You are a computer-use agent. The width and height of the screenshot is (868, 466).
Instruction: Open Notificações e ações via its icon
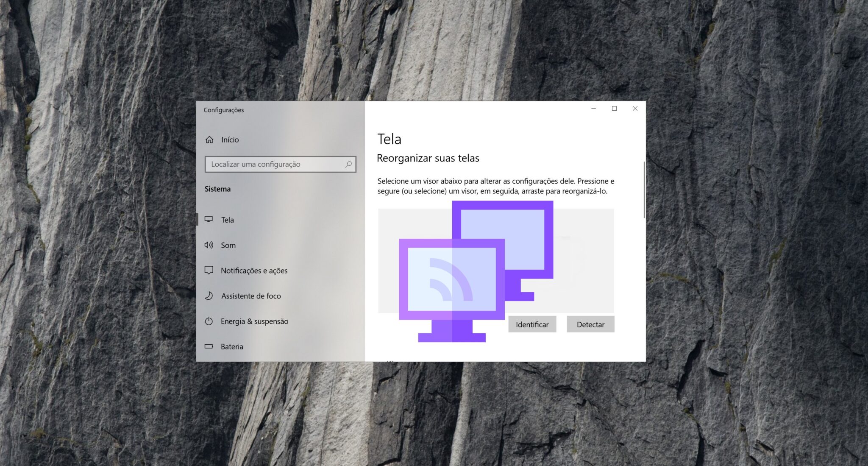tap(209, 270)
